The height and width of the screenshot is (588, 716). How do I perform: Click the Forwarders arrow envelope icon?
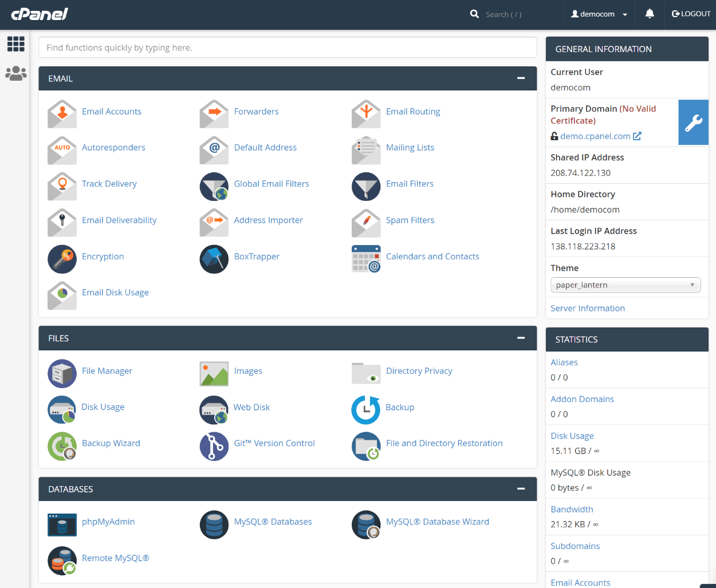pyautogui.click(x=214, y=113)
